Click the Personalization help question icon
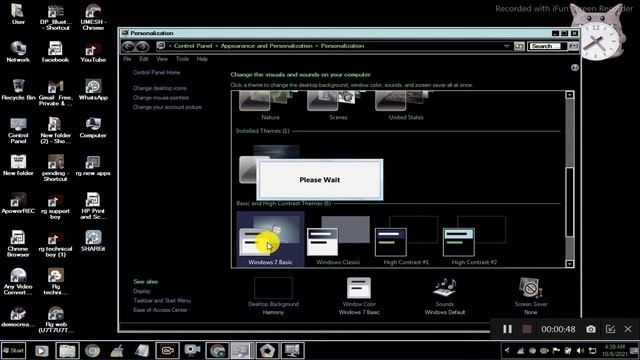 pos(575,67)
